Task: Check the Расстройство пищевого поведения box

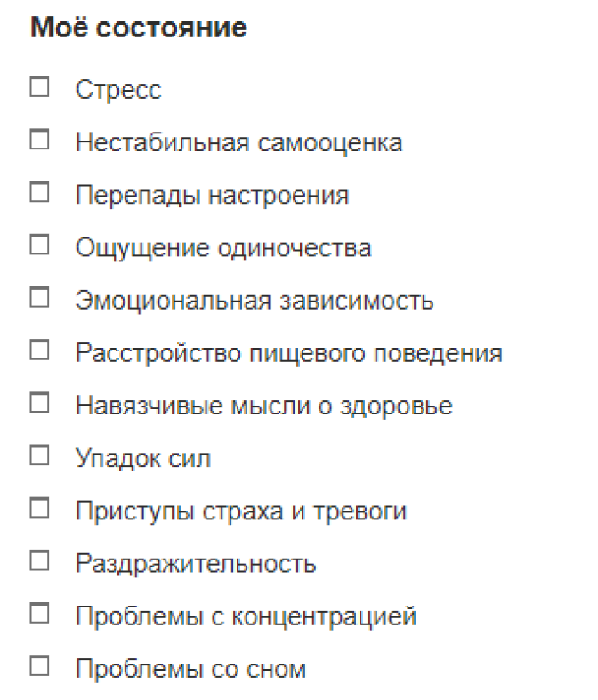Action: click(x=39, y=350)
